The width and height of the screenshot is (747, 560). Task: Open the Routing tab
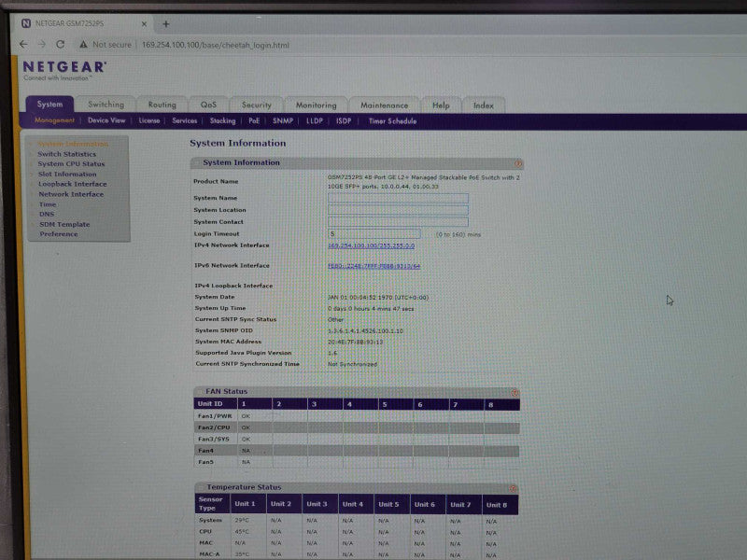[x=162, y=105]
